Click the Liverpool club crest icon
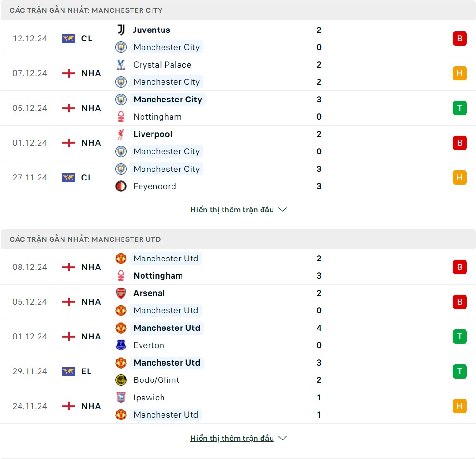 pyautogui.click(x=121, y=134)
